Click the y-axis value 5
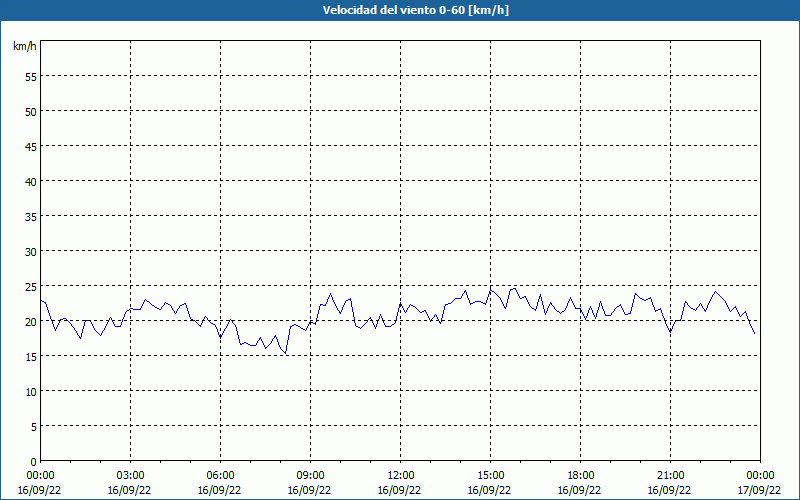Screen dimensions: 800x500 tap(34, 427)
